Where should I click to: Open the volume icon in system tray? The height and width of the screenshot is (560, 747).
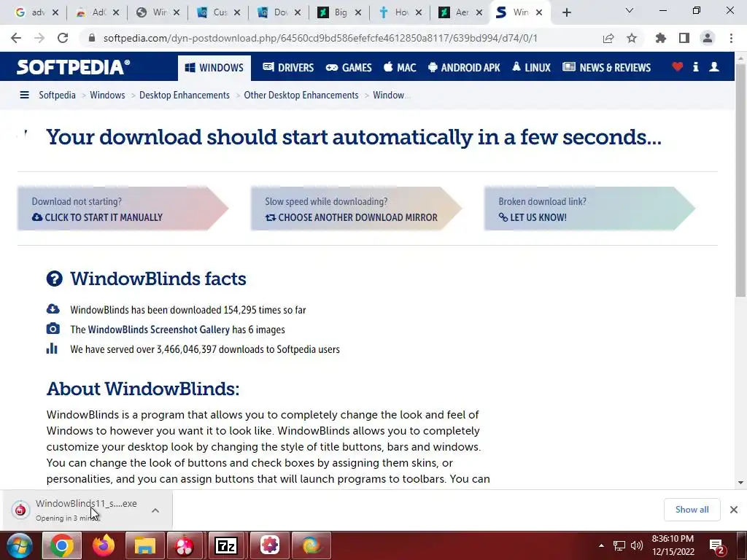point(636,545)
